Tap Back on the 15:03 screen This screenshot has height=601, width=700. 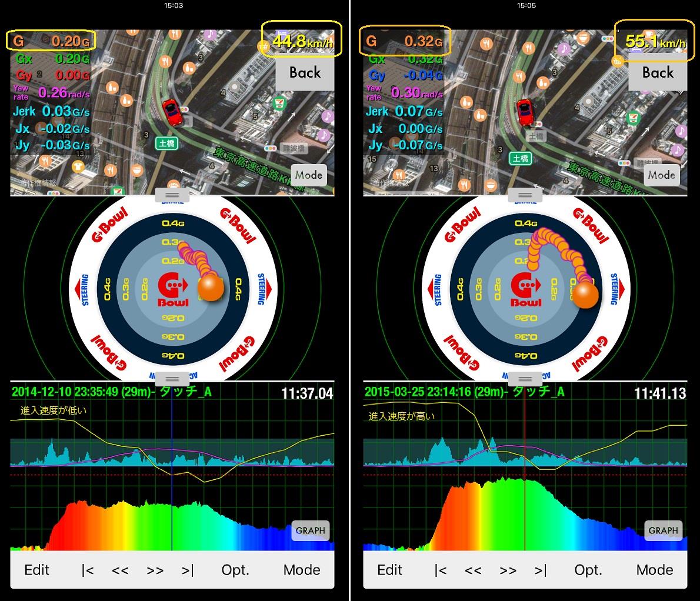pos(305,73)
